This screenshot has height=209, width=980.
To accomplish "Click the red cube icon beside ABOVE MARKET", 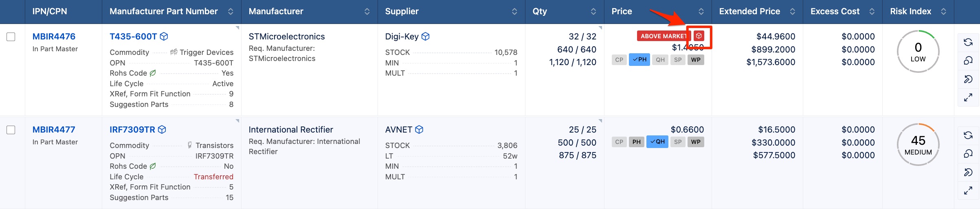I will coord(699,36).
